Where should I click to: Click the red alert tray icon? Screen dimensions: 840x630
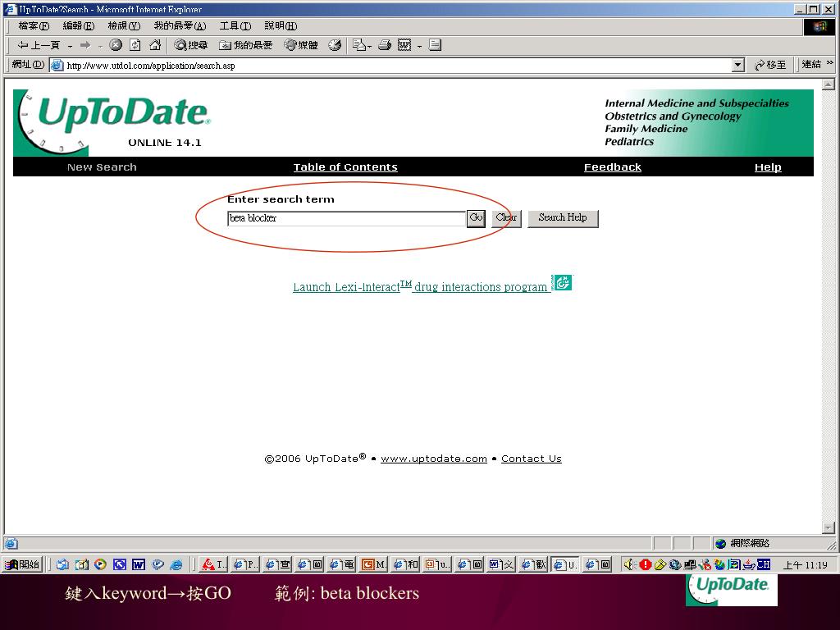[x=646, y=564]
